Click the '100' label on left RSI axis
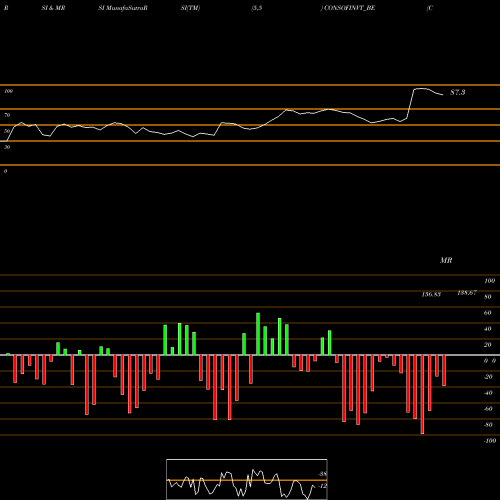Viewport: 500px width, 500px height. pos(8,91)
